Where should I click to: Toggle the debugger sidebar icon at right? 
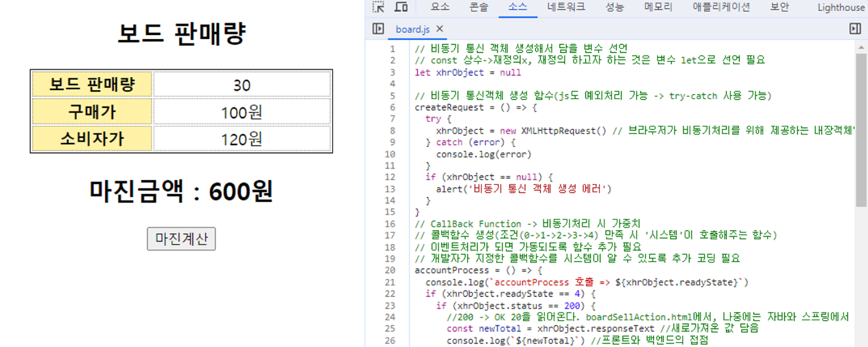tap(855, 29)
